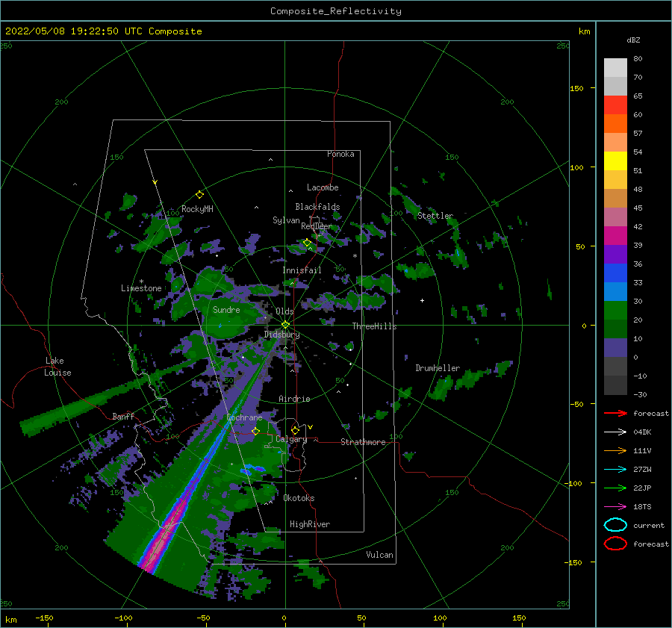Click the Banff label
The image size is (672, 628).
tap(123, 417)
